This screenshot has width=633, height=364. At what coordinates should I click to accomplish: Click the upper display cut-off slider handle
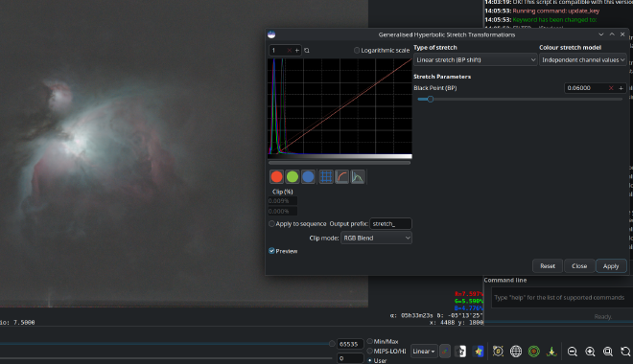(332, 344)
